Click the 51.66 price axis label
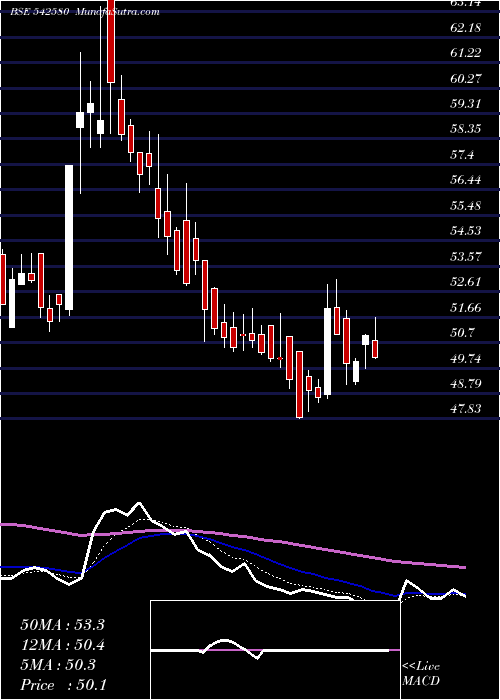The image size is (500, 700). tap(466, 308)
